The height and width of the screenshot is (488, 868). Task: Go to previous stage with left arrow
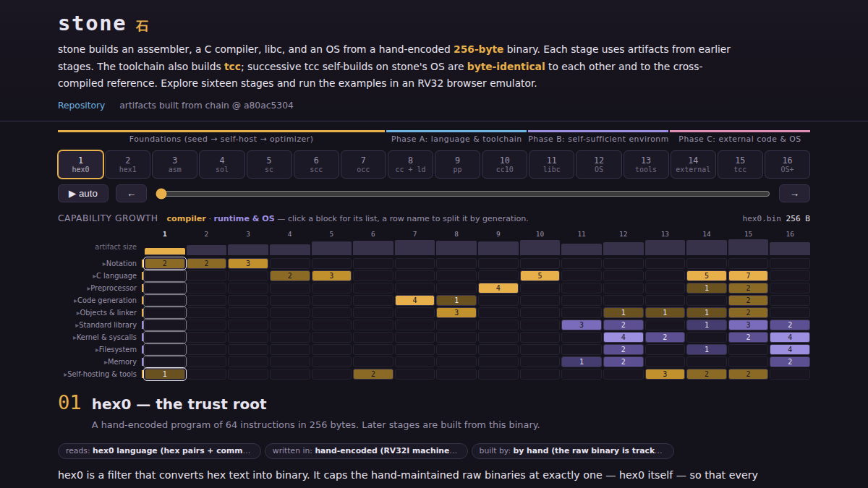[131, 194]
